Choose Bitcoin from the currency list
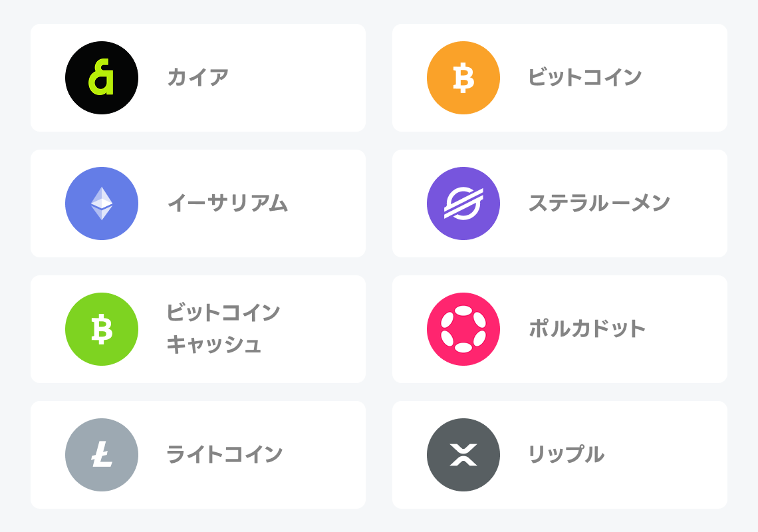 559,77
